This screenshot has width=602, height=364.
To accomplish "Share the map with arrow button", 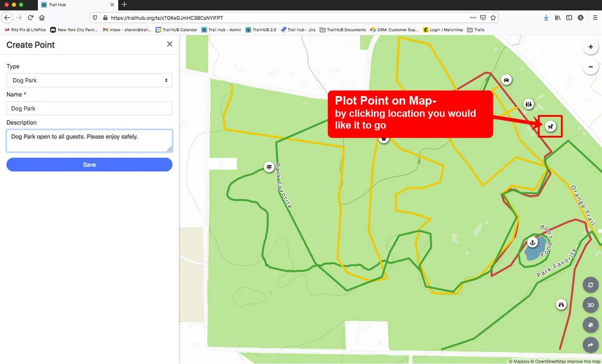I will pyautogui.click(x=590, y=346).
